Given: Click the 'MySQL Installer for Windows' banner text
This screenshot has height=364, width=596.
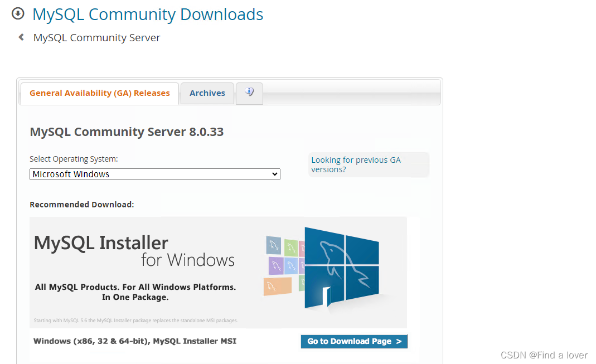Looking at the screenshot, I should click(x=134, y=251).
